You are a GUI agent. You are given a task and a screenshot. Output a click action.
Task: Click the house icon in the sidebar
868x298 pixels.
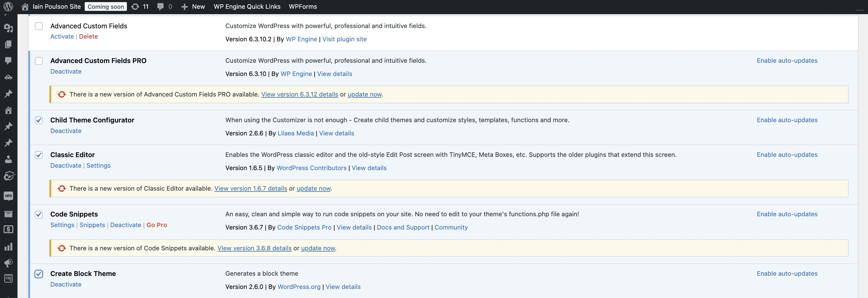pos(8,110)
